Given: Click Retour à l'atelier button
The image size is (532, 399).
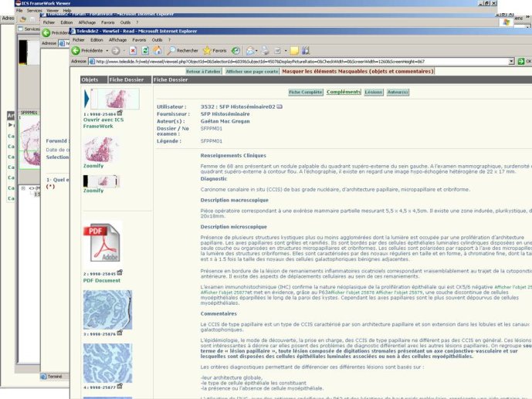Looking at the screenshot, I should [204, 72].
